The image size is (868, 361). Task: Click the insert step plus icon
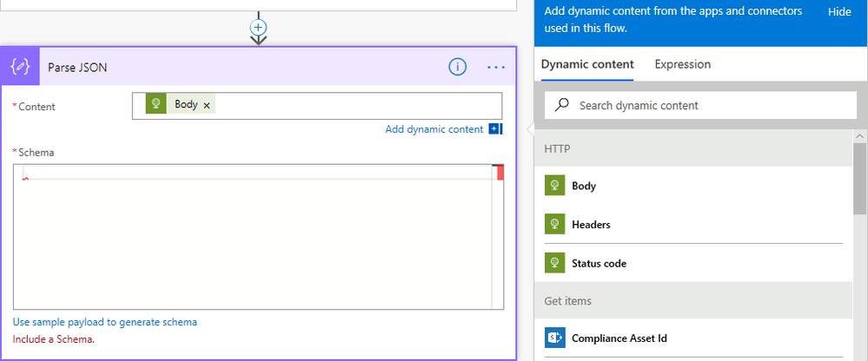tap(258, 27)
